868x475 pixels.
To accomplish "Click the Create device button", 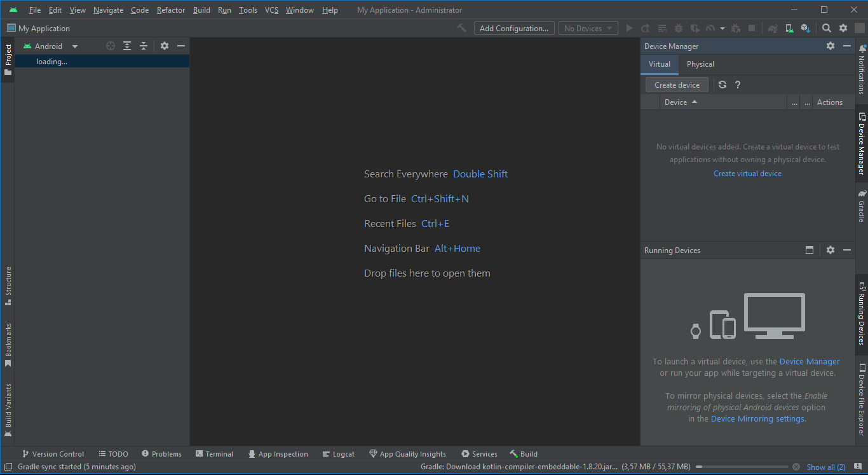I will 677,85.
